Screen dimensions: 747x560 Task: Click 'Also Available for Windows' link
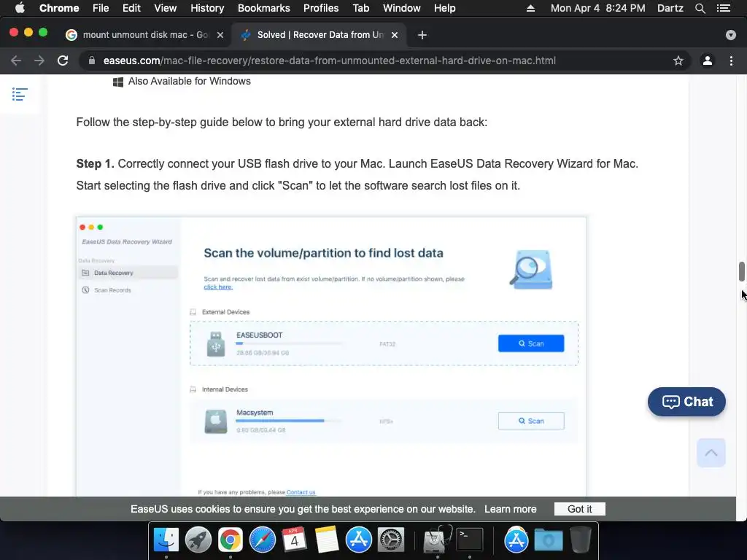[189, 82]
